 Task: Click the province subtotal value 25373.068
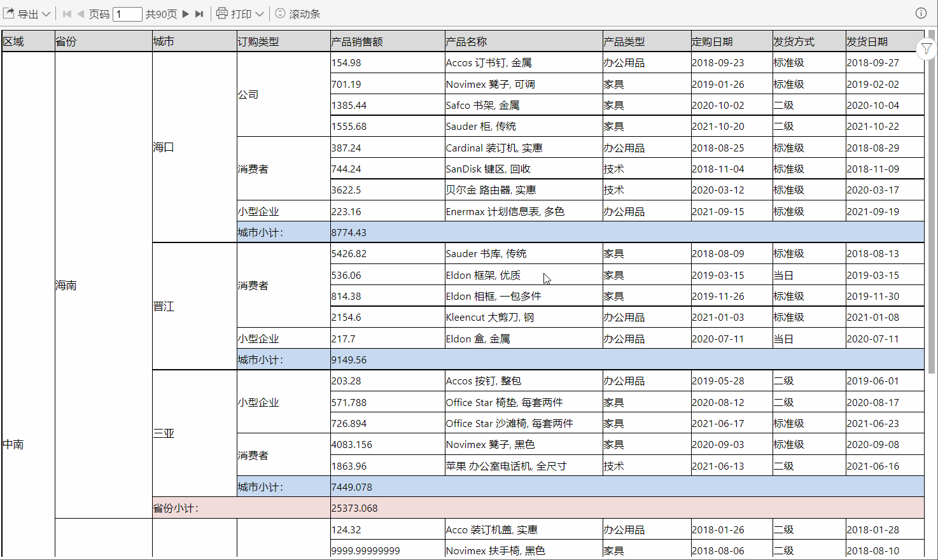pos(627,508)
